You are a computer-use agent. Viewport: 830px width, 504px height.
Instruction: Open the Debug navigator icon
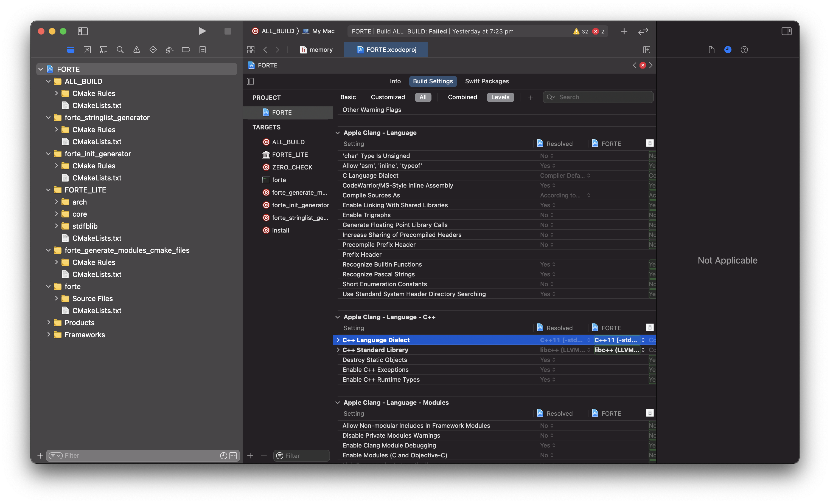coord(170,50)
